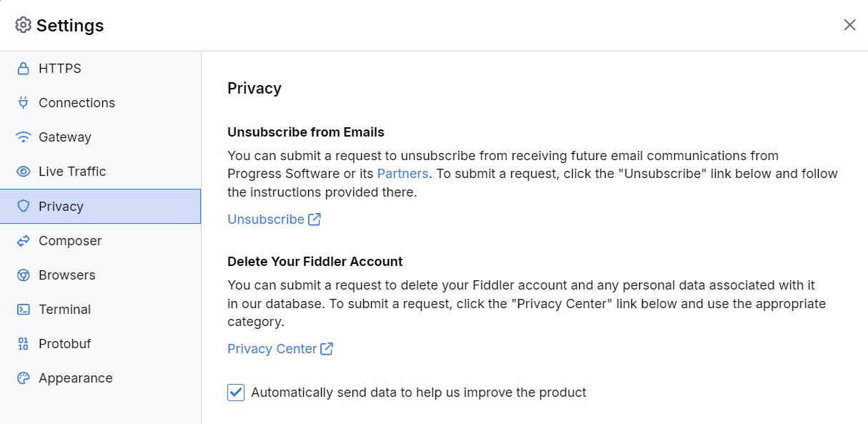Click the Appearance palette icon
This screenshot has width=868, height=424.
24,378
